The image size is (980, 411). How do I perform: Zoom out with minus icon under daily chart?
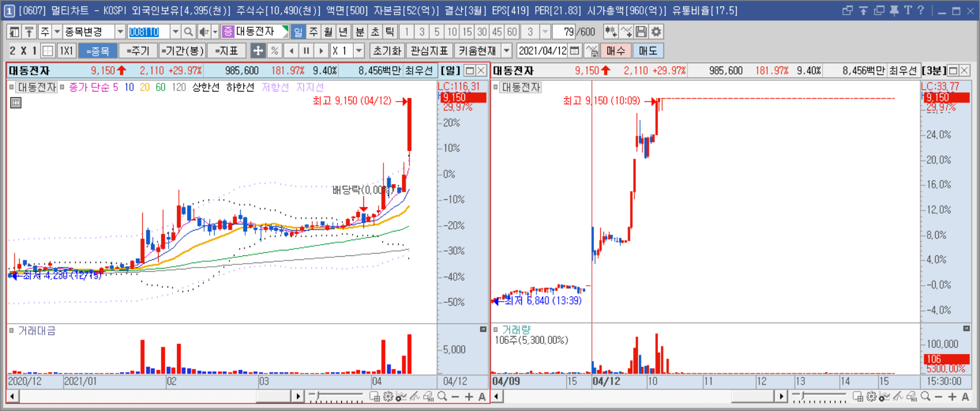455,396
